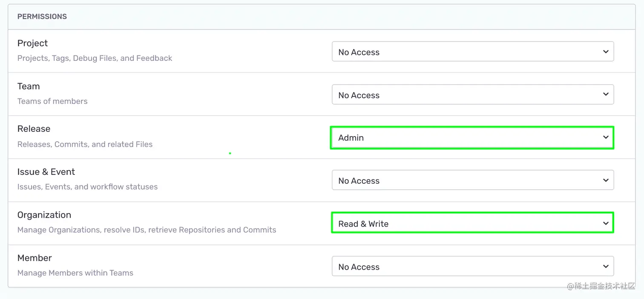Screen dimensions: 644x299
Task: Click the chevron arrow in Issue & Event dropdown
Action: [606, 180]
